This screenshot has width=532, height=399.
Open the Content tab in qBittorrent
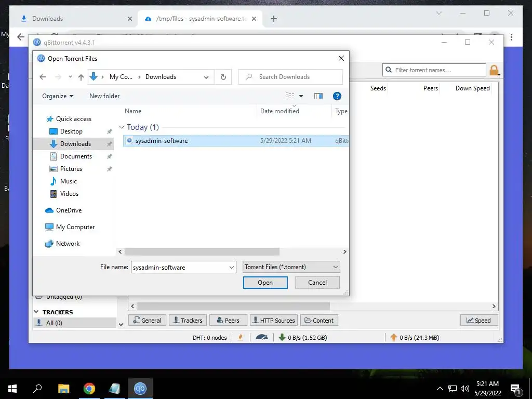pyautogui.click(x=319, y=320)
